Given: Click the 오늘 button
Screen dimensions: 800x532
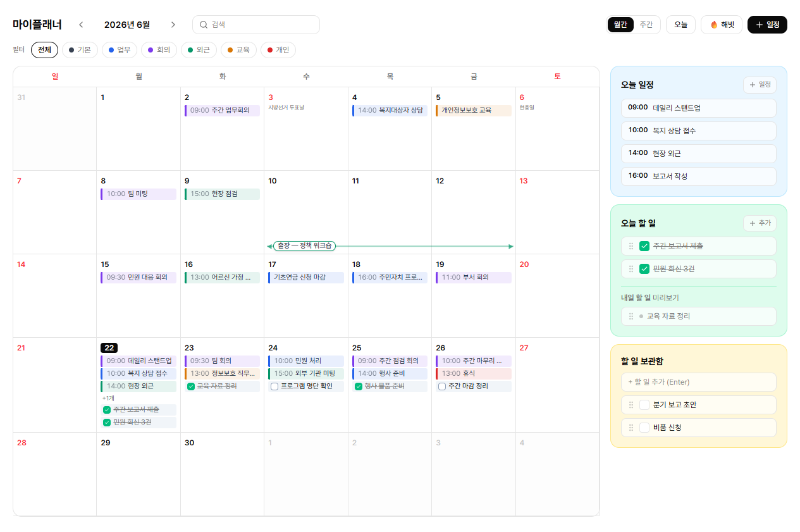Looking at the screenshot, I should (680, 25).
